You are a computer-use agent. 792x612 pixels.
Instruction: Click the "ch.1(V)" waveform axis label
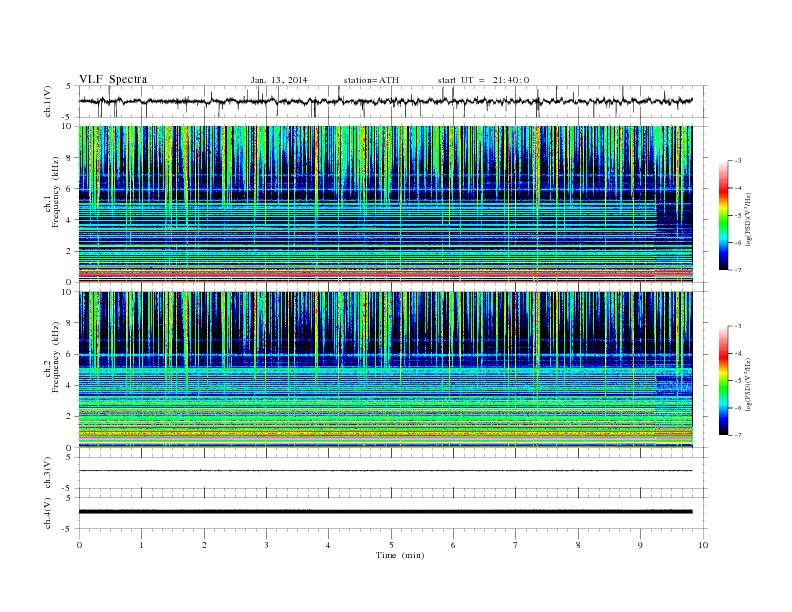[x=48, y=102]
